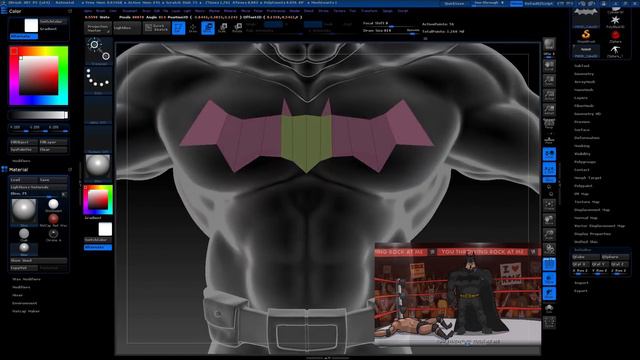Image resolution: width=640 pixels, height=360 pixels.
Task: Expand the Masking subpalette
Action: pyautogui.click(x=582, y=146)
